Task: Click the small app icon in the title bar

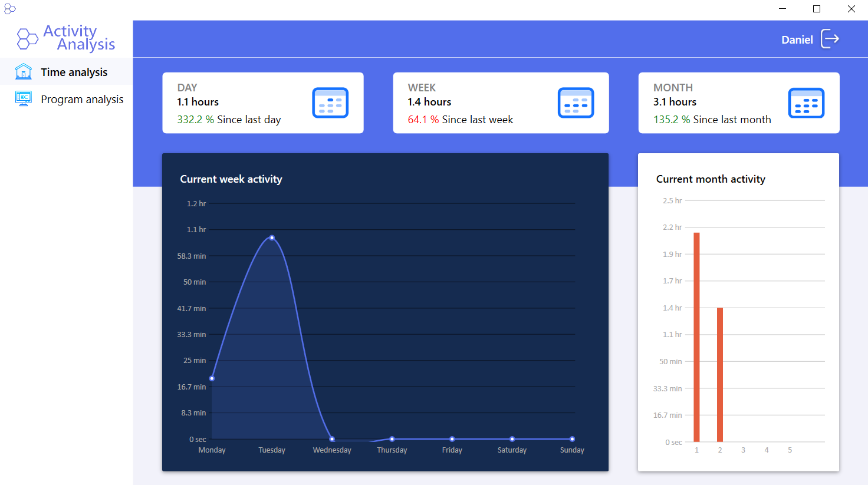Action: pyautogui.click(x=9, y=8)
